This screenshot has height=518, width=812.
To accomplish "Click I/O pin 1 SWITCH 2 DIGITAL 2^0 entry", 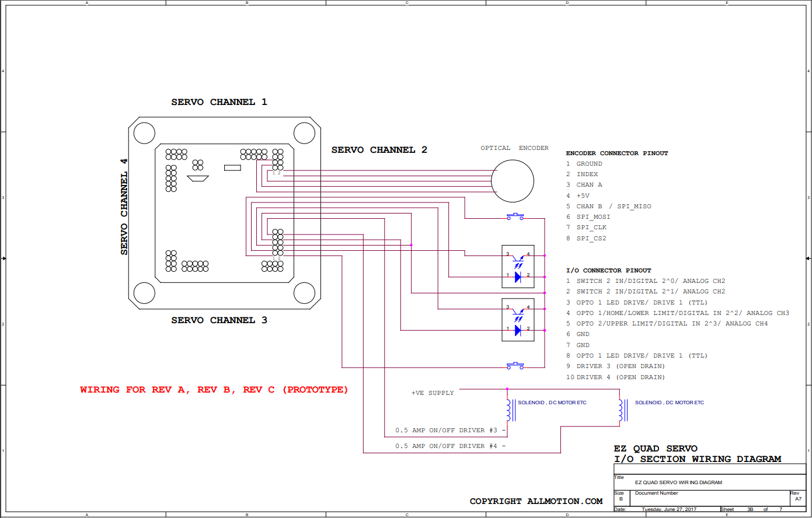I will coord(646,281).
